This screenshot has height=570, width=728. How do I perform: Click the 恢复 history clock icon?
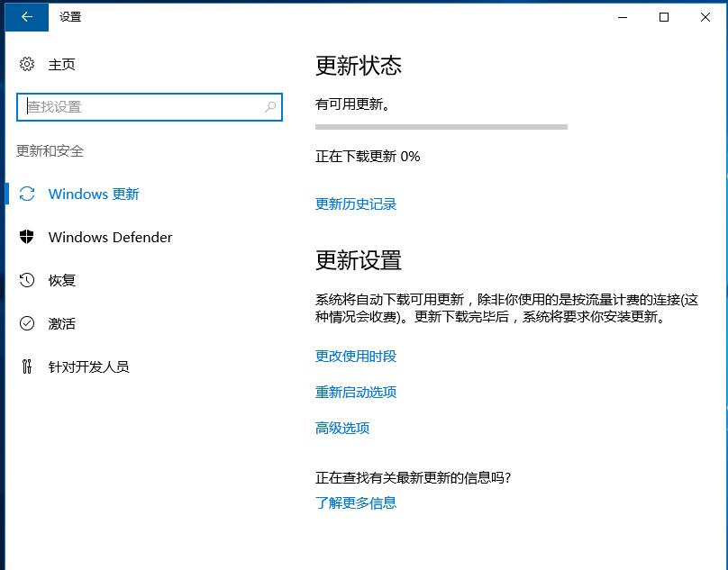(x=27, y=280)
